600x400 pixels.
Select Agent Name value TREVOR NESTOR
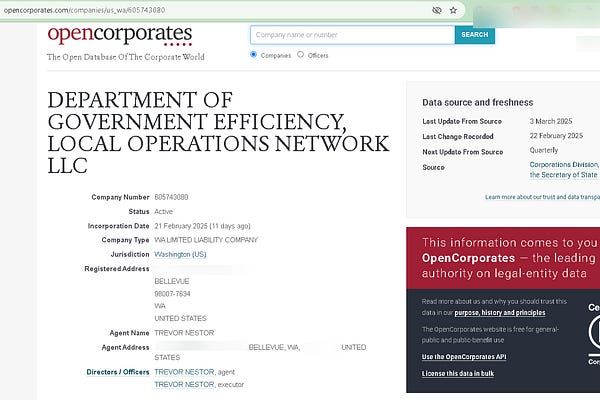coord(184,333)
